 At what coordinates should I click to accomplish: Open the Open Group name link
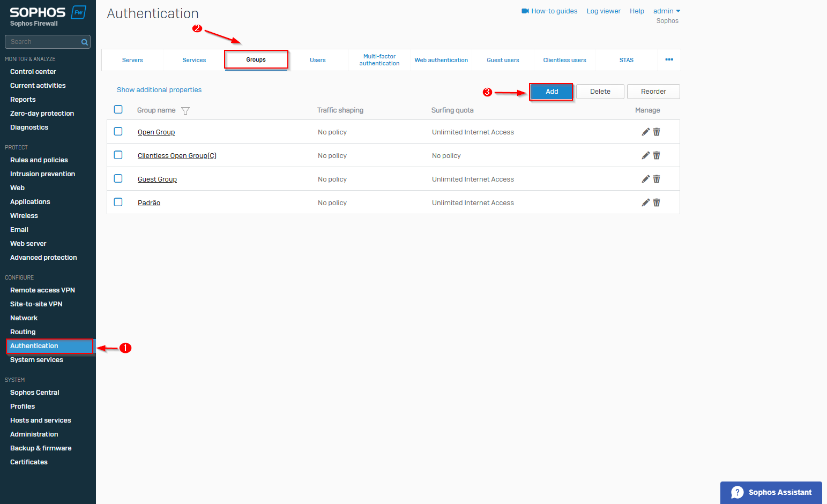[156, 132]
